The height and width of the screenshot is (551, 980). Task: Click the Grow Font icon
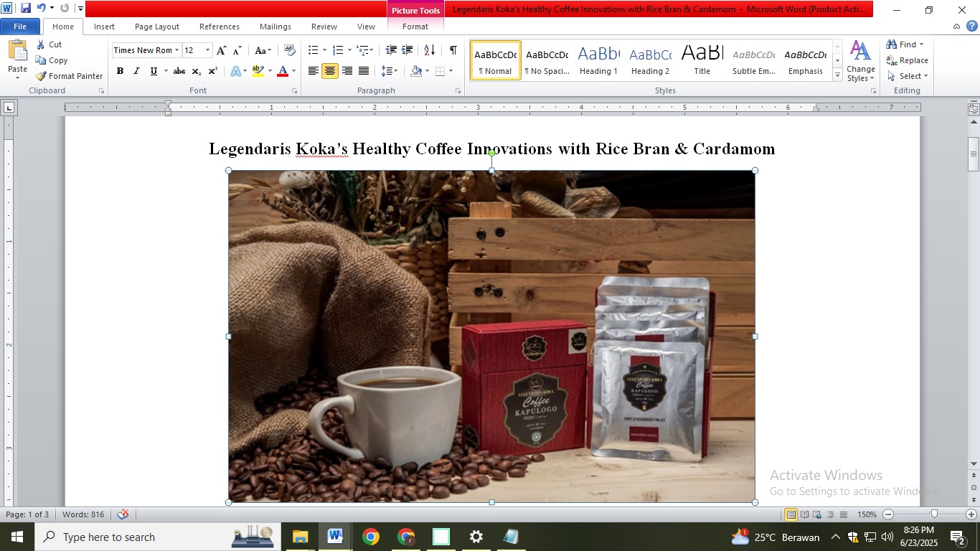pyautogui.click(x=222, y=50)
